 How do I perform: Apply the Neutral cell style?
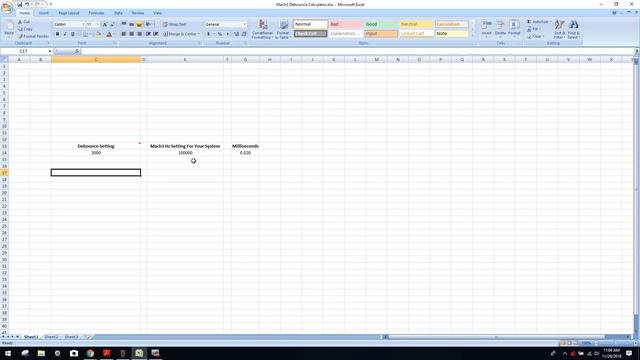click(x=416, y=24)
